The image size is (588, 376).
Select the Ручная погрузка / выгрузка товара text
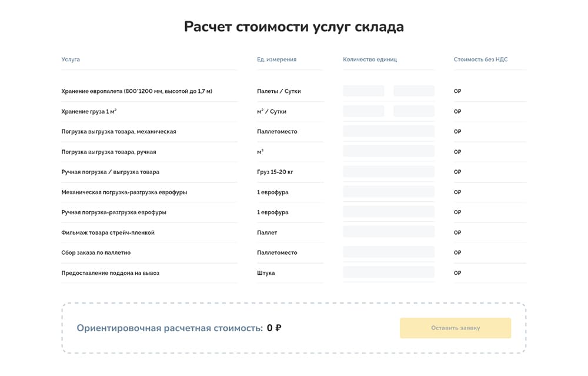click(x=111, y=172)
